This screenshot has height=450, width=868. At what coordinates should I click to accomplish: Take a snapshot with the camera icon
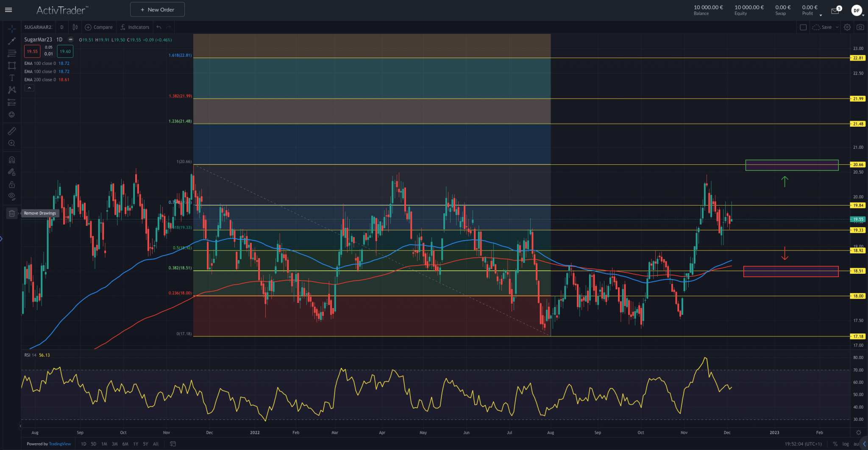[x=860, y=27]
